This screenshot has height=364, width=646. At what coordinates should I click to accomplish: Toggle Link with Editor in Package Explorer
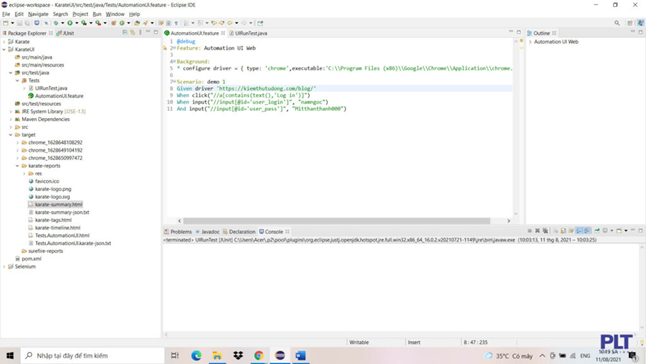click(x=133, y=32)
